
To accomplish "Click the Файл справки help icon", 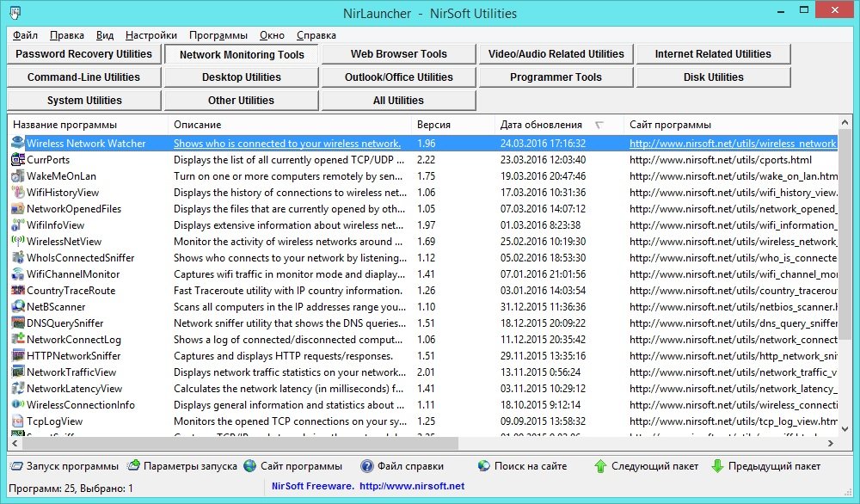I will tap(367, 466).
